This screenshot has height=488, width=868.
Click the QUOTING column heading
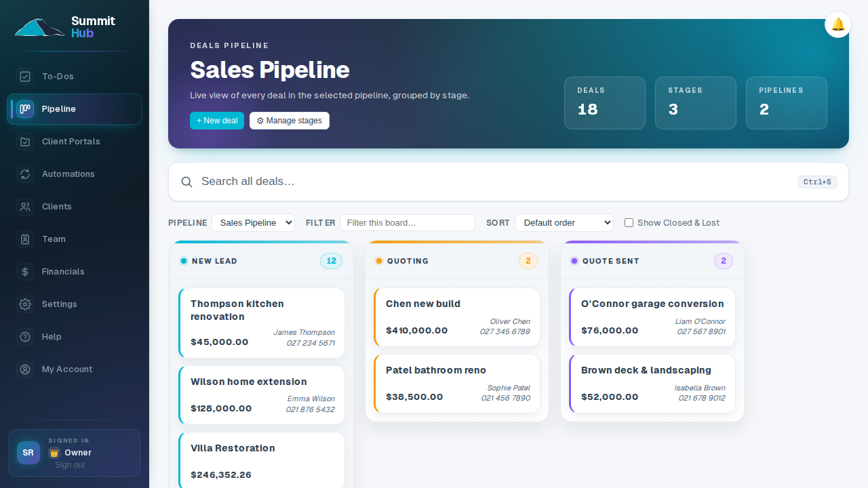coord(408,261)
